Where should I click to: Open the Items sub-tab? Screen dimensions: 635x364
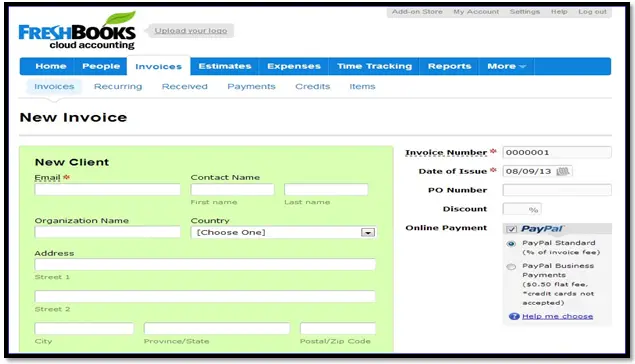pos(362,87)
